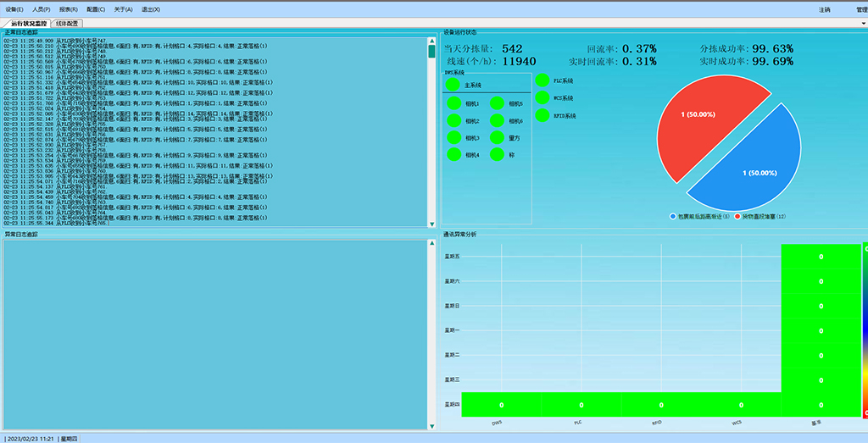Open the 配置(C) menu
This screenshot has width=868, height=443.
point(96,9)
